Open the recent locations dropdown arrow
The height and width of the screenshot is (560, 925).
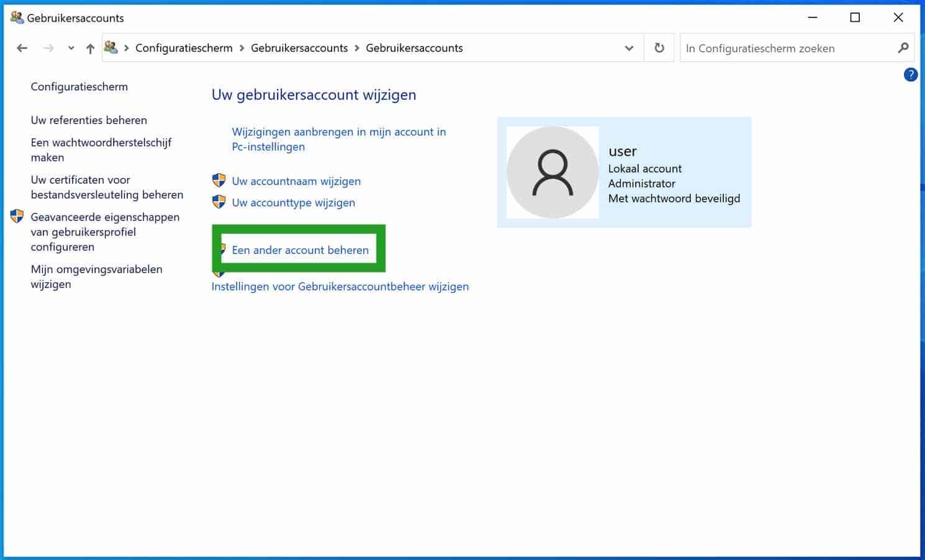[x=71, y=48]
